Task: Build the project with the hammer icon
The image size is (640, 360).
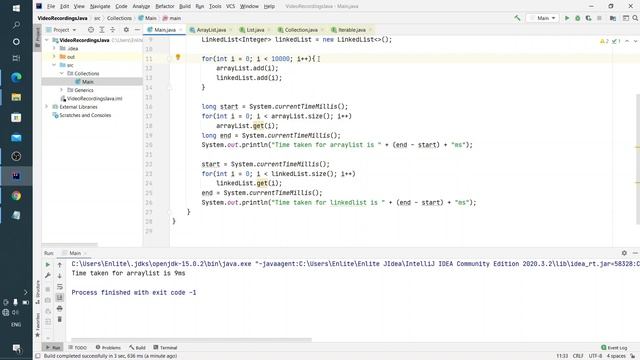Action: click(517, 18)
